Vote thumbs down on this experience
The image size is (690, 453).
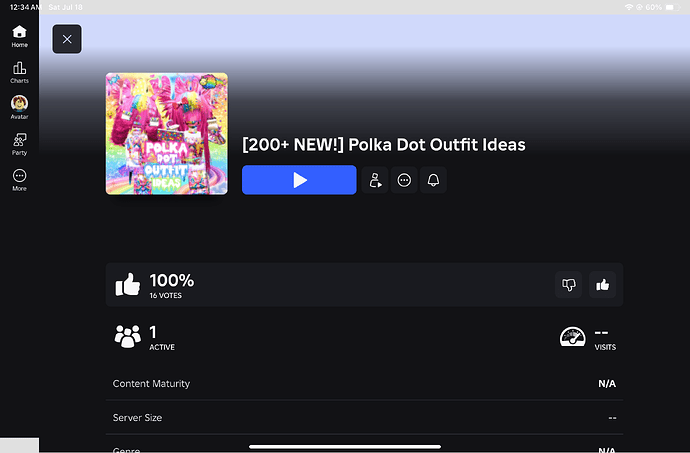[x=569, y=285]
